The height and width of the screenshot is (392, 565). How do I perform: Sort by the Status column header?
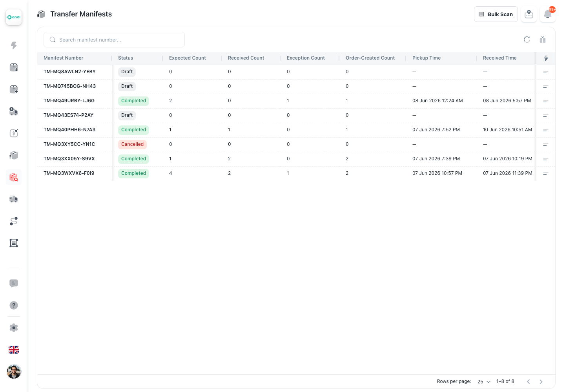pyautogui.click(x=126, y=58)
